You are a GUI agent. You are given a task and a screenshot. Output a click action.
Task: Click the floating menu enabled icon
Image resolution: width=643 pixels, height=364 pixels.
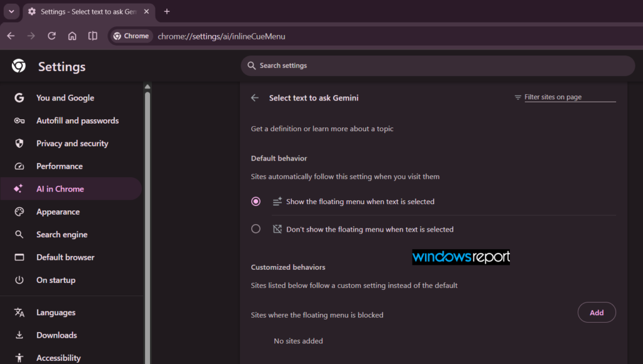click(x=277, y=201)
